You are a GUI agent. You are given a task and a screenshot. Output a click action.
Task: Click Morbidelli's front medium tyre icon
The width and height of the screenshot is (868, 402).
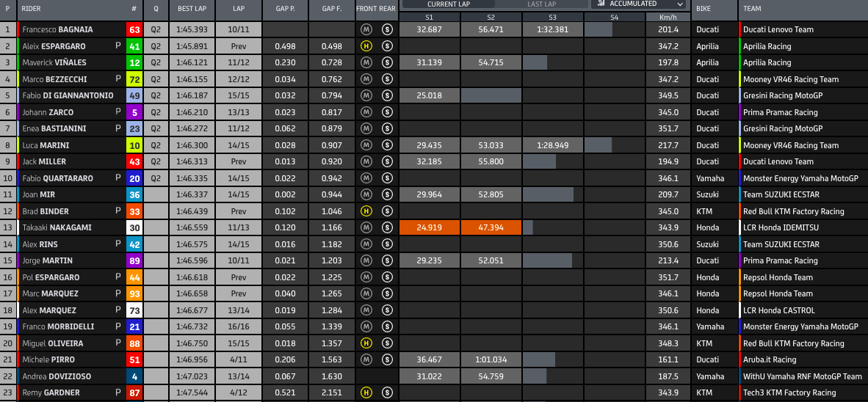pyautogui.click(x=366, y=326)
